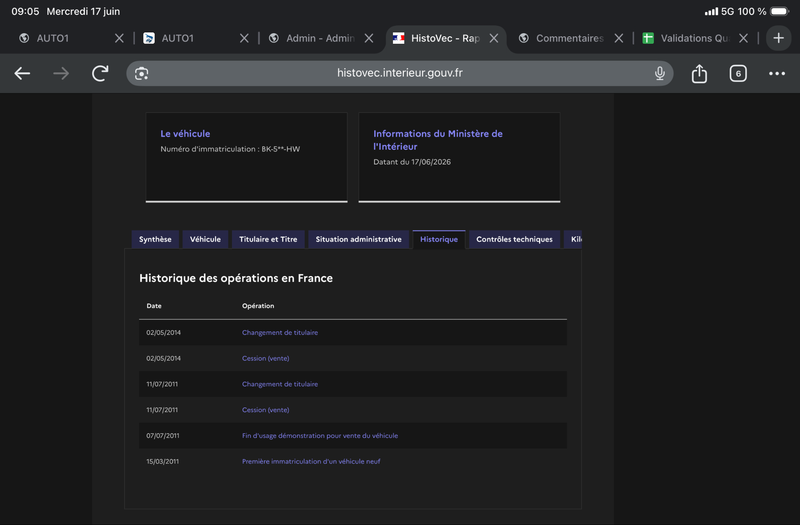Viewport: 800px width, 525px height.
Task: Open the three-dot browser menu
Action: tap(777, 73)
